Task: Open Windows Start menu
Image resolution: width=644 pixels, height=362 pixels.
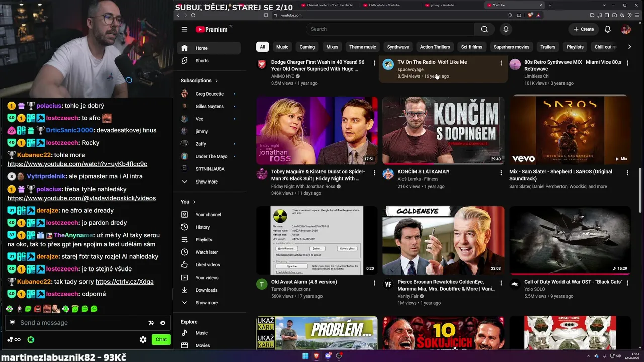Action: (x=305, y=356)
